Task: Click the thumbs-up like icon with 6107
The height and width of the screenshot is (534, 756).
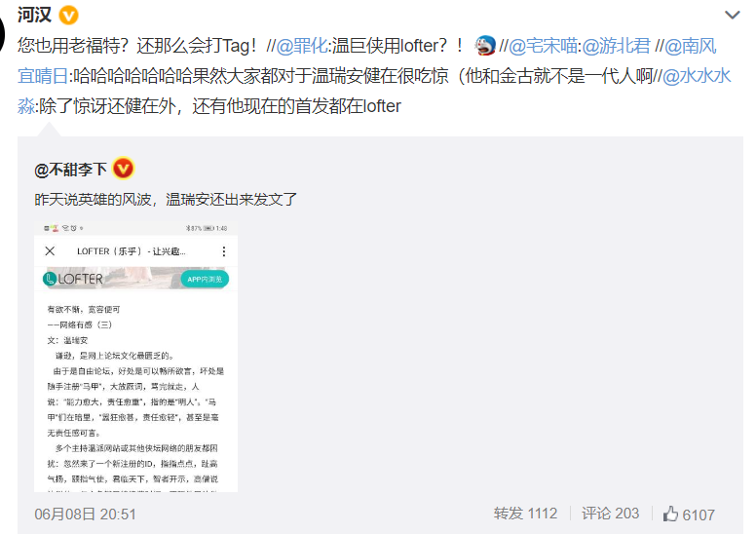Action: [670, 515]
